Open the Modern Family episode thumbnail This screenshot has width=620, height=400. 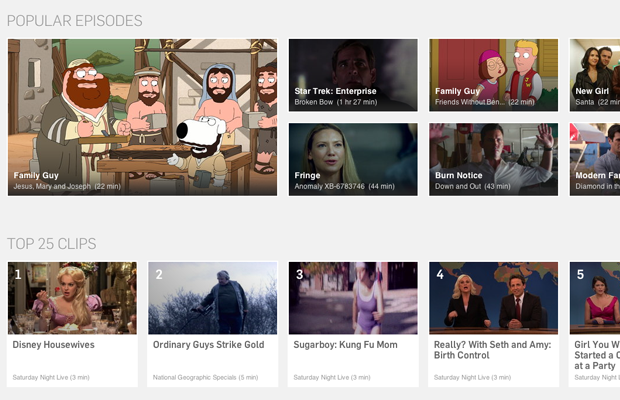point(595,159)
